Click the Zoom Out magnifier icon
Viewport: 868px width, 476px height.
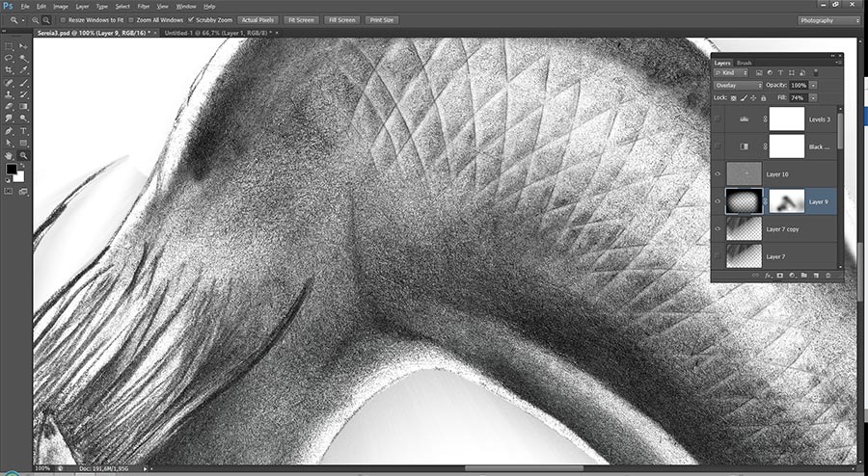coord(44,19)
